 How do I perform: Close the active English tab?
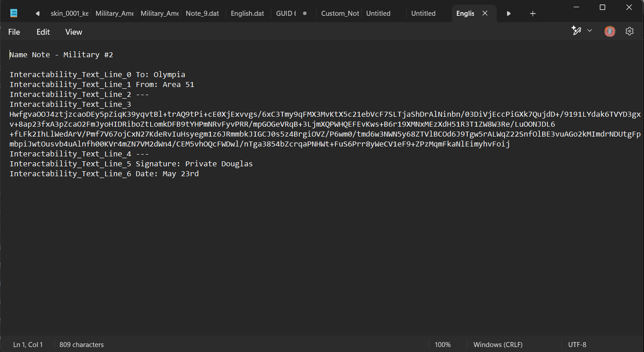485,14
